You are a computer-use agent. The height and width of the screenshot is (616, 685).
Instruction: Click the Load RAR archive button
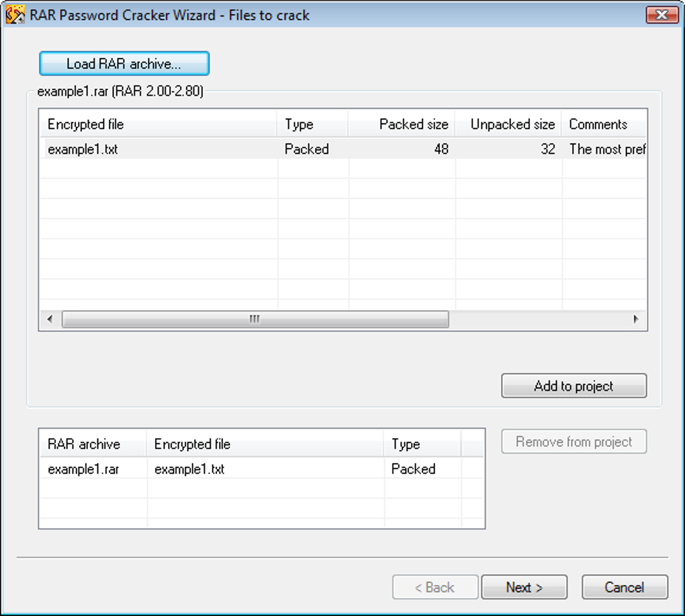(124, 64)
